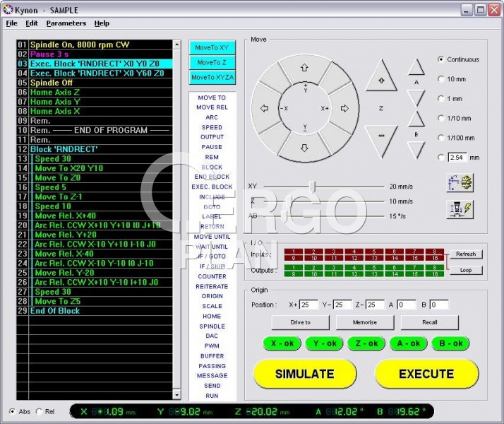Viewport: 504px width, 424px height.
Task: Click the B axis up triangle
Action: (416, 119)
